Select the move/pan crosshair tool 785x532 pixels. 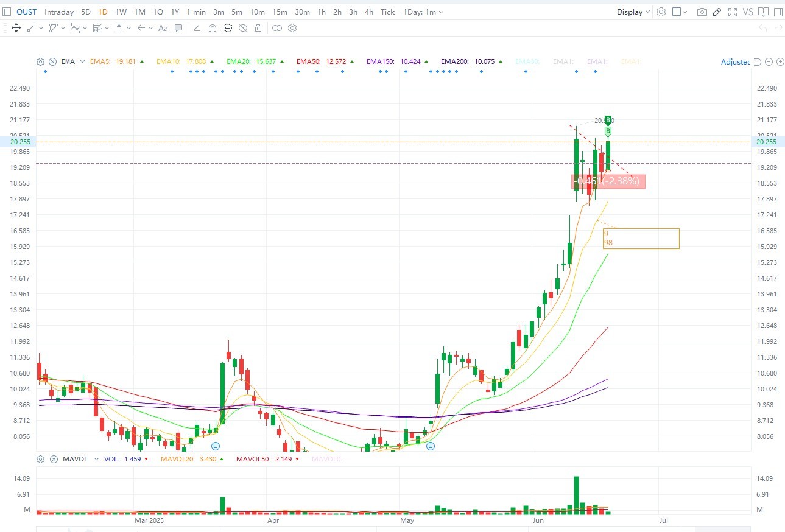pyautogui.click(x=16, y=27)
